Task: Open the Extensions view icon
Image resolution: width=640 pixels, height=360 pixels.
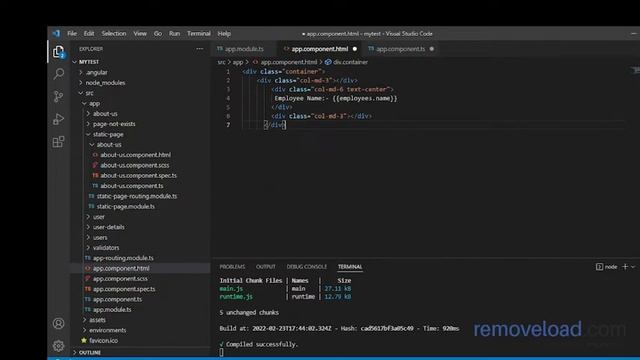Action: (58, 142)
